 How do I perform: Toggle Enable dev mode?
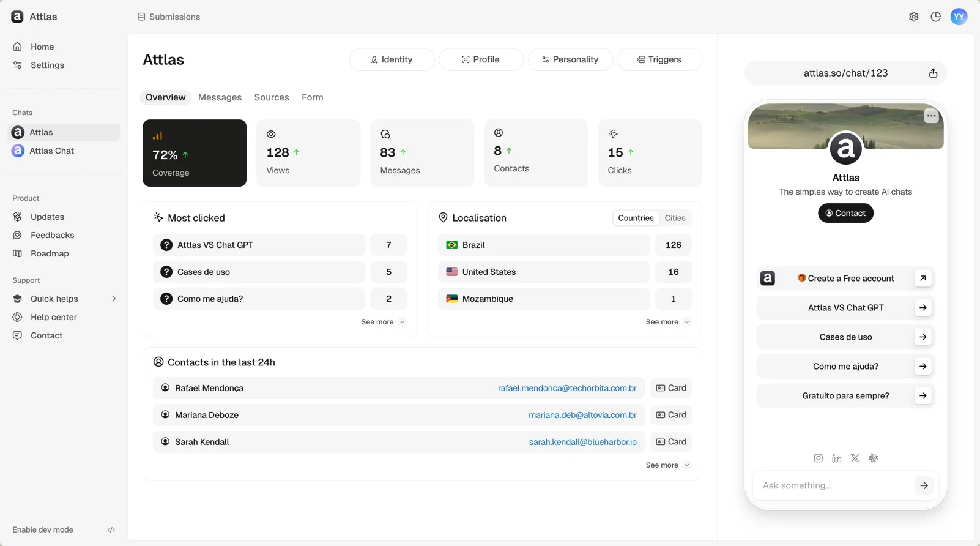(x=64, y=530)
